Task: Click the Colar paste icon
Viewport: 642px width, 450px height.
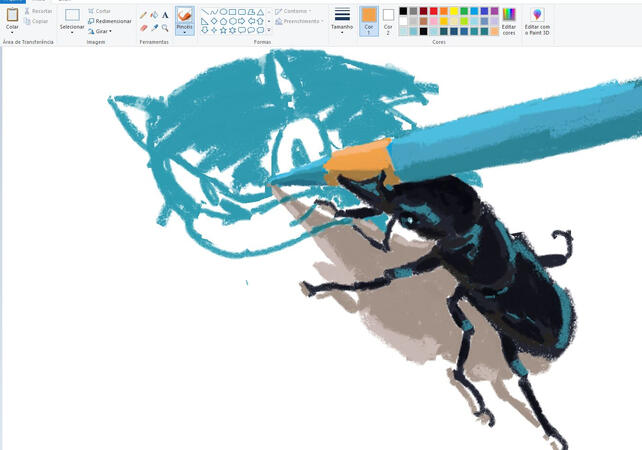Action: pyautogui.click(x=12, y=16)
